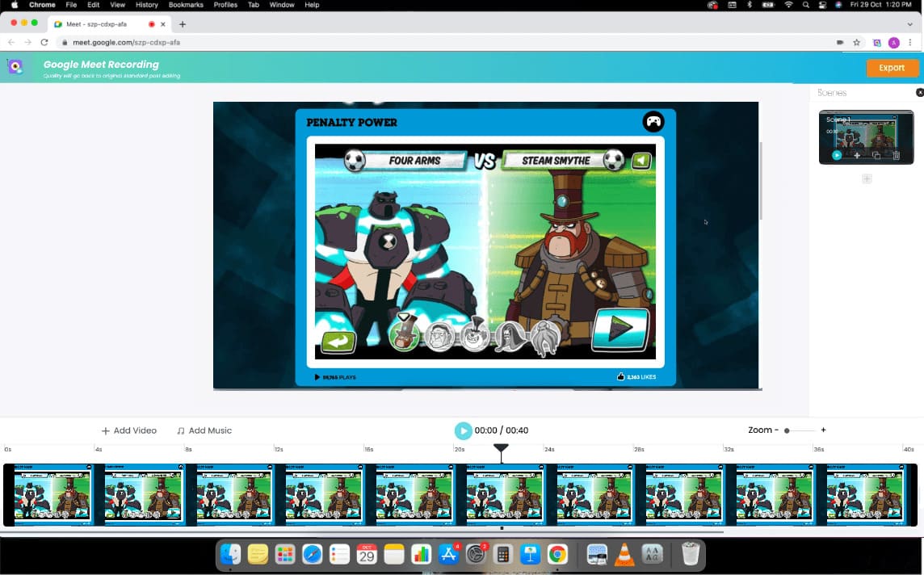Zoom out the timeline with minus
Screen dimensions: 924x575
(x=776, y=430)
